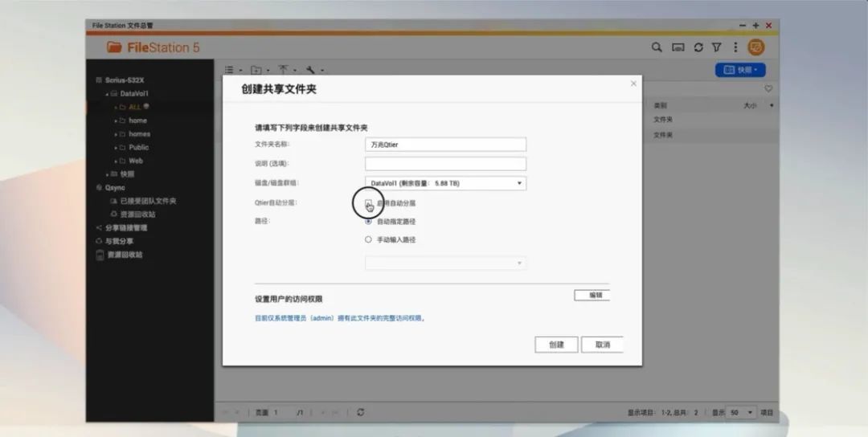
Task: Click the blue admin access rights notice
Action: [340, 318]
